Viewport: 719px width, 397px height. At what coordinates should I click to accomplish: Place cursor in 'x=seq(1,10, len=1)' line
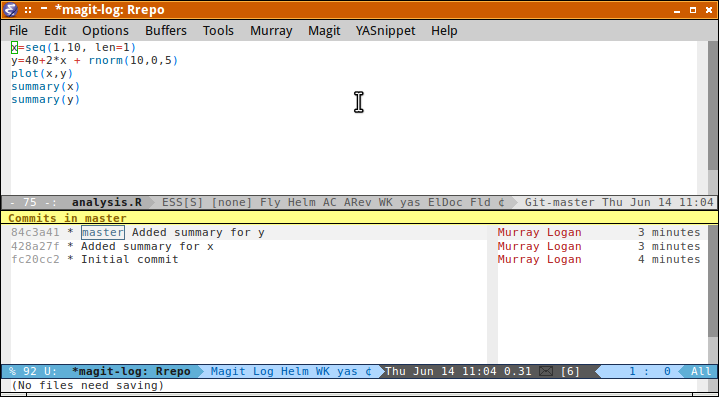73,47
